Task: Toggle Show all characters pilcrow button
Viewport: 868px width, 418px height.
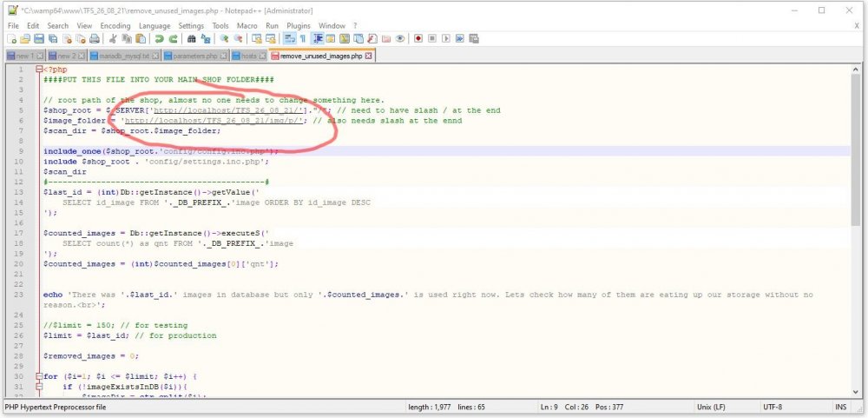Action: pos(302,39)
